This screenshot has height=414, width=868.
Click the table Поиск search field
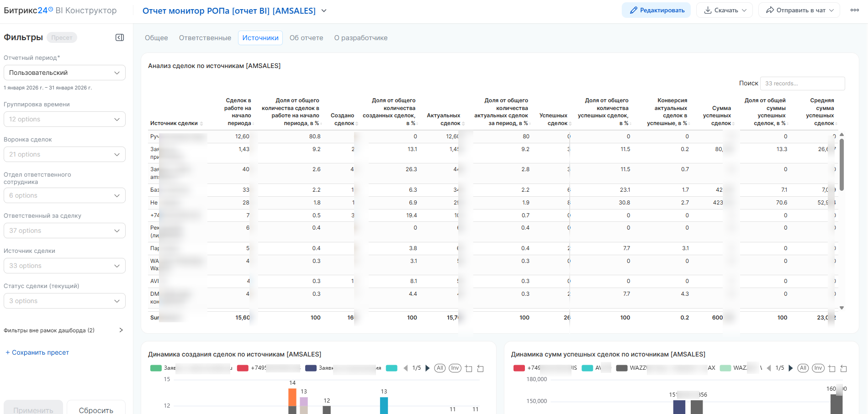pyautogui.click(x=802, y=84)
